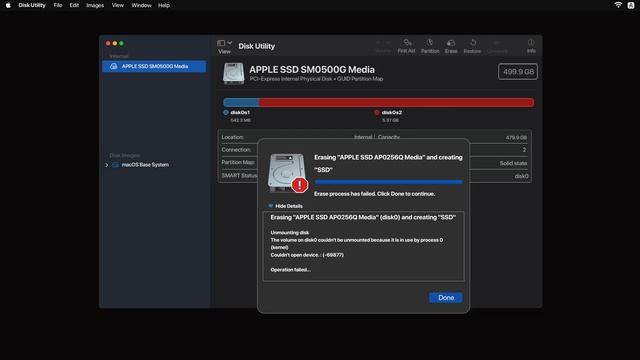
Task: Click the Partition toolbar icon
Action: [430, 47]
